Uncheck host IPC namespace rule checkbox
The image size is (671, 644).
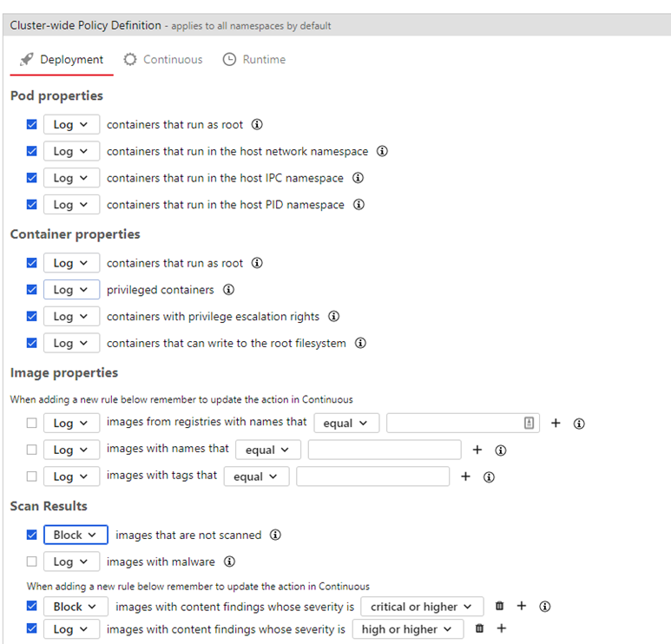32,178
